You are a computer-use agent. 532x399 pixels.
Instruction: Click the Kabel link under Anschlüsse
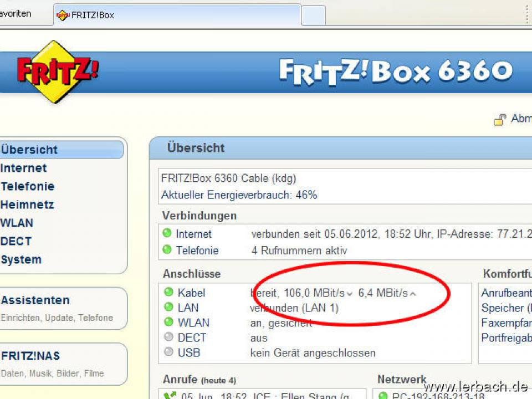pos(191,293)
